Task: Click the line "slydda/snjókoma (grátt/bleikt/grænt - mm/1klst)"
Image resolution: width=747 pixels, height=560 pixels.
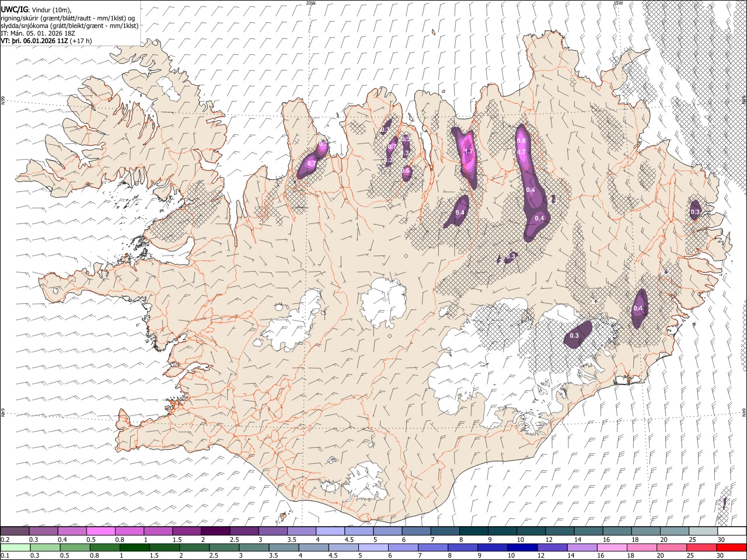Action: [69, 26]
